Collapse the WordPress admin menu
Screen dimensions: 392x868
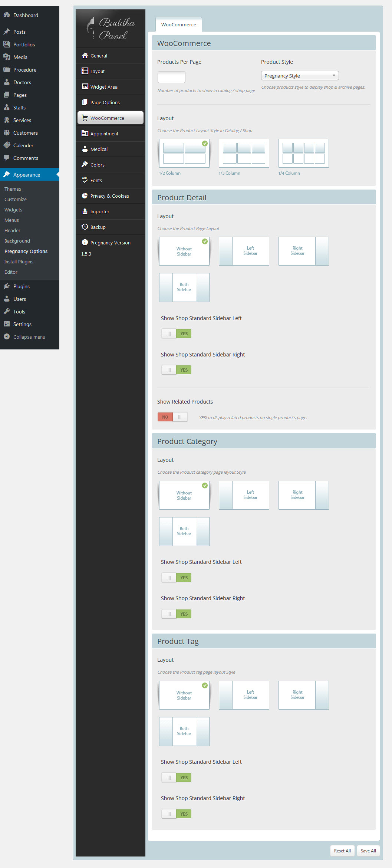click(x=29, y=337)
